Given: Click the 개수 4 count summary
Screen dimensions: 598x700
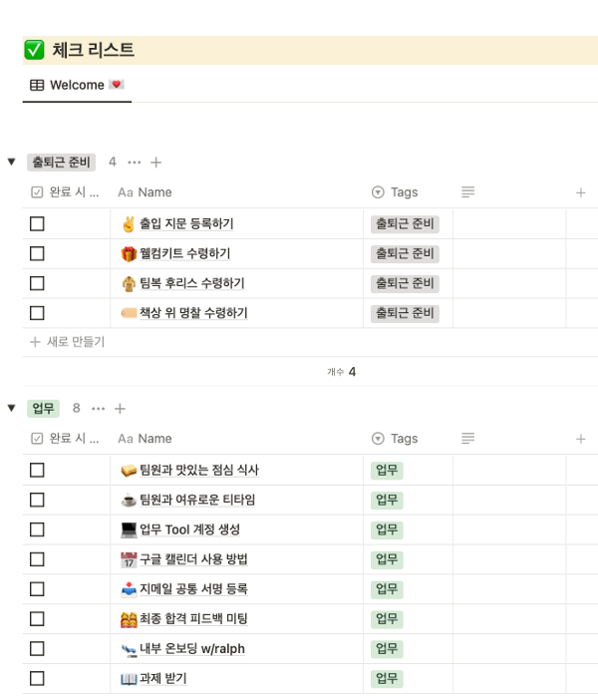Looking at the screenshot, I should click(342, 372).
